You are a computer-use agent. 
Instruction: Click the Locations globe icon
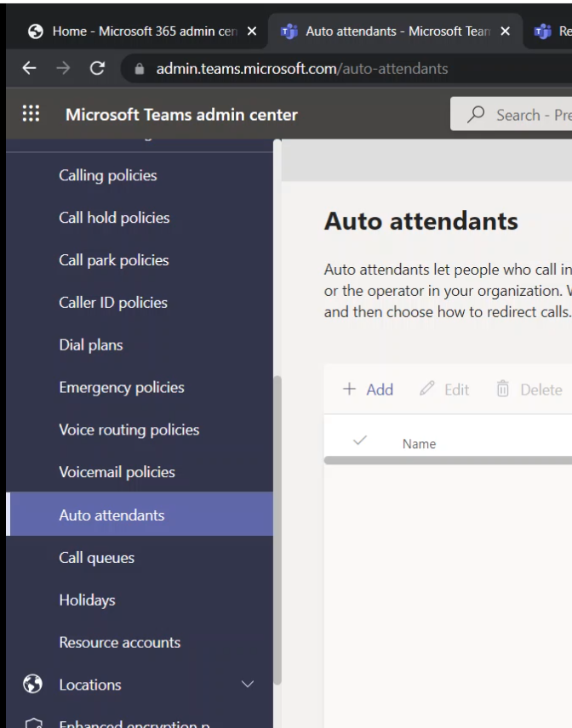coord(33,685)
